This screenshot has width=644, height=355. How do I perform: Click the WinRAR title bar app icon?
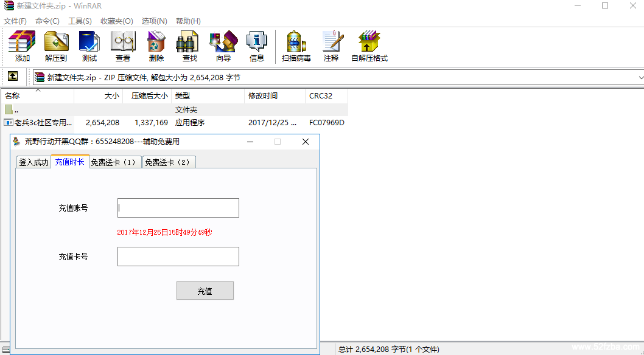[9, 6]
